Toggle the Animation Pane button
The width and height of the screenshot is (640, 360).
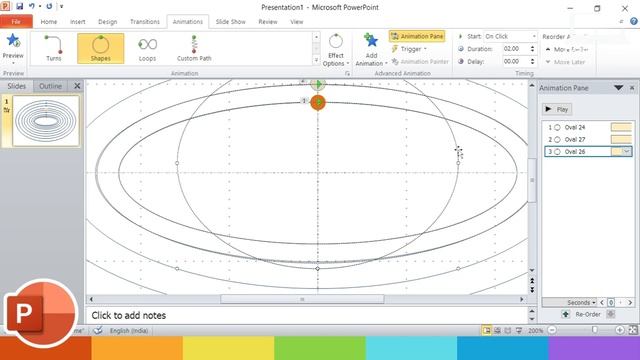pyautogui.click(x=417, y=36)
